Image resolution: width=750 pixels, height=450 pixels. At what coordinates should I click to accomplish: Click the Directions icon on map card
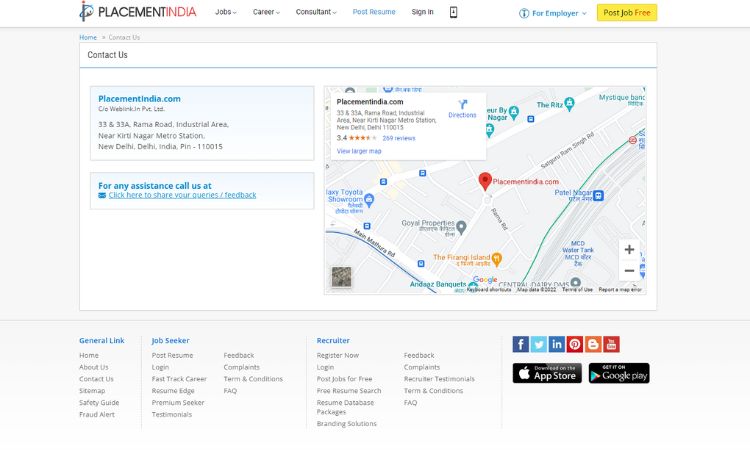tap(463, 104)
